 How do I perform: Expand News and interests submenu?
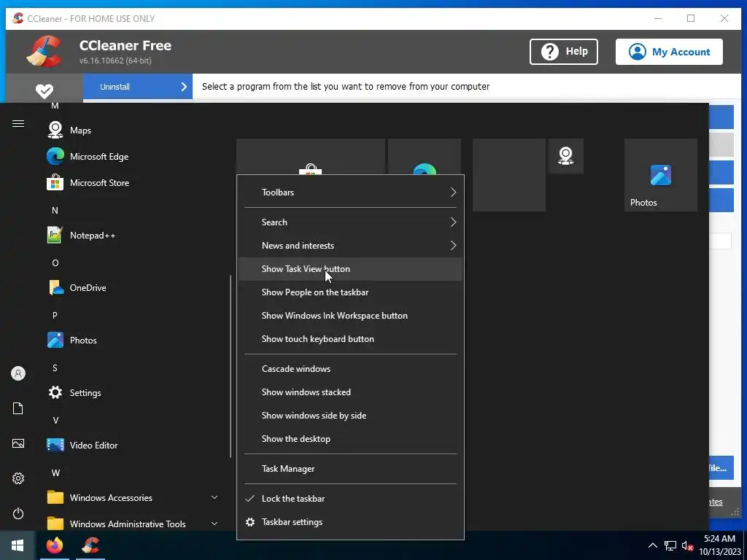click(350, 246)
